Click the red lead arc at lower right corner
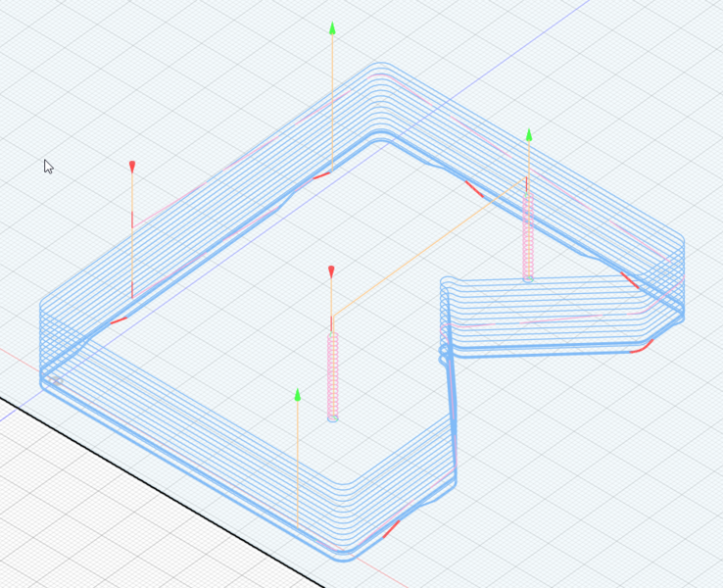The image size is (723, 588). (x=643, y=346)
